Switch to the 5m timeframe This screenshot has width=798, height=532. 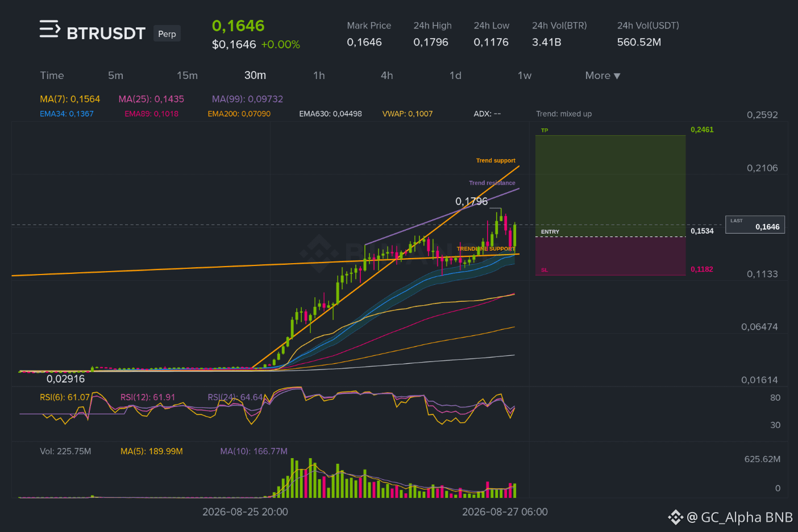pyautogui.click(x=115, y=76)
